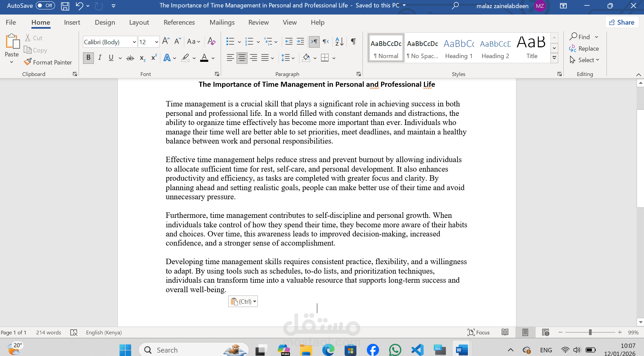This screenshot has width=644, height=356.
Task: Toggle show paragraph marks
Action: [x=353, y=42]
